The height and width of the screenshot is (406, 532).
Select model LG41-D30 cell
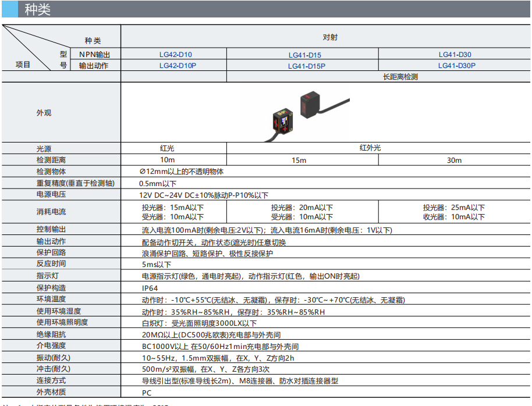click(x=455, y=55)
